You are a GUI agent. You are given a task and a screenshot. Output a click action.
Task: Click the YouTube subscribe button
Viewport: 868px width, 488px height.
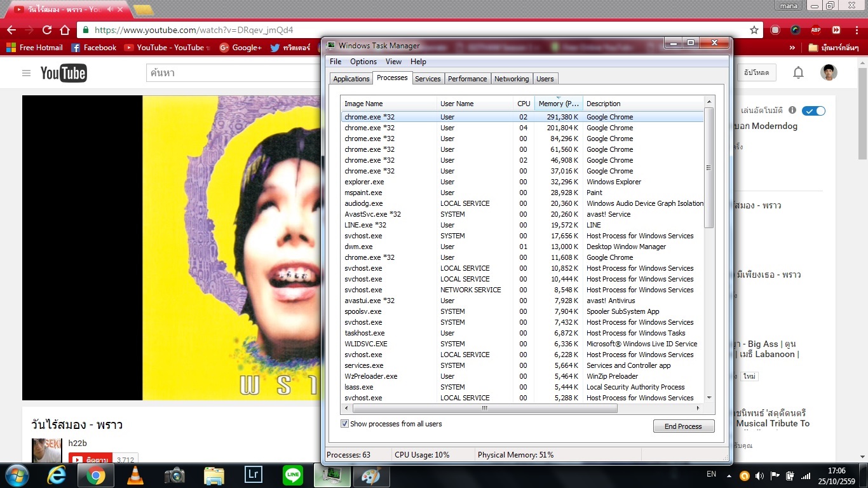[91, 459]
